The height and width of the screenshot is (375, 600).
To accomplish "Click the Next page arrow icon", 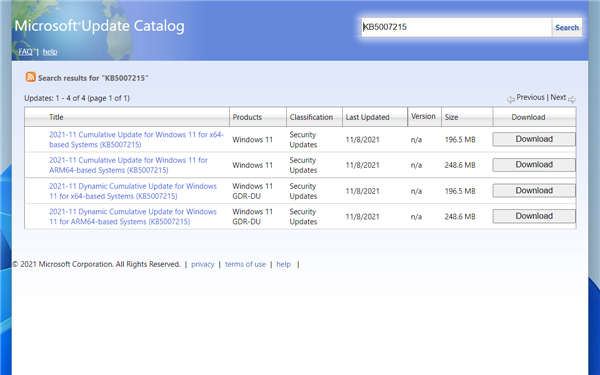I will pos(572,99).
